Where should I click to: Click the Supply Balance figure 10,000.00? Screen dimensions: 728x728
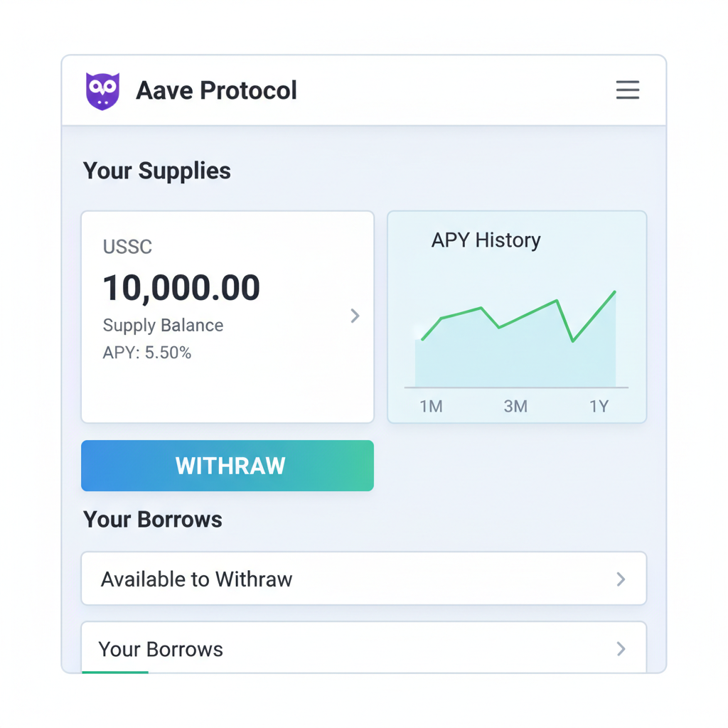pos(181,287)
